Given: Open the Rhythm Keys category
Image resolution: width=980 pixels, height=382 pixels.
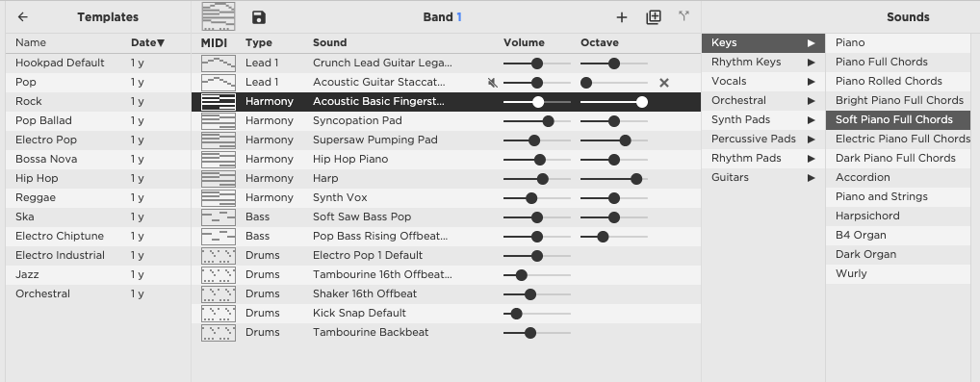Looking at the screenshot, I should [763, 62].
